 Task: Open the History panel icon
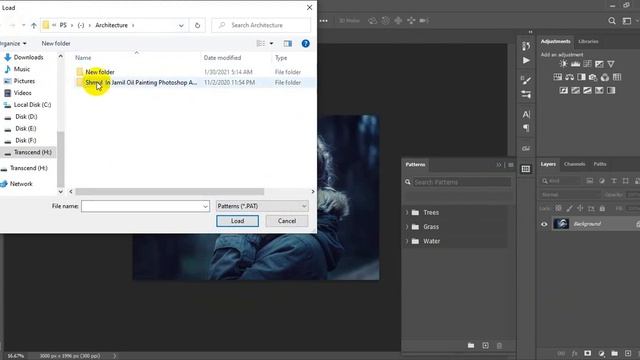tap(526, 47)
